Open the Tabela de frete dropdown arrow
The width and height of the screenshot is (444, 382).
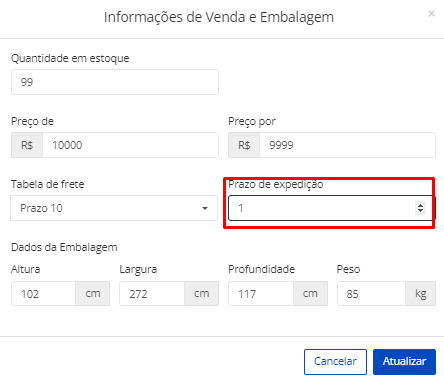(x=205, y=208)
